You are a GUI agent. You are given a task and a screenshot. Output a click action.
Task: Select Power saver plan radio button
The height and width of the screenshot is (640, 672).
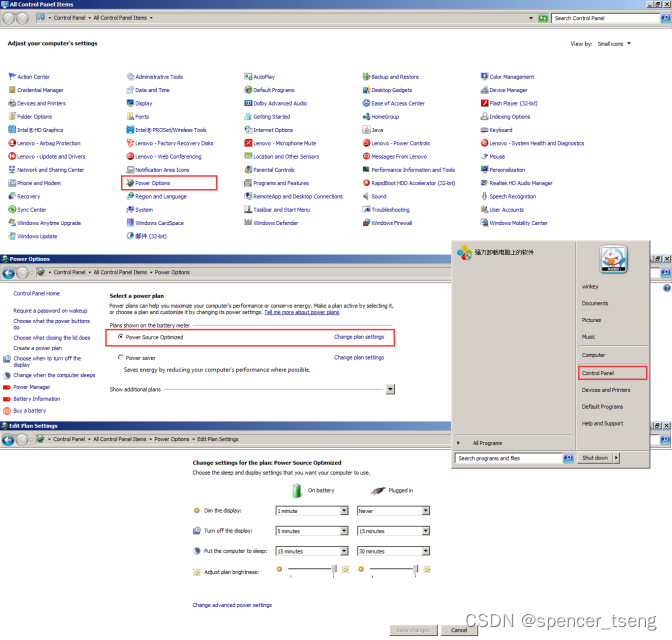pos(121,357)
